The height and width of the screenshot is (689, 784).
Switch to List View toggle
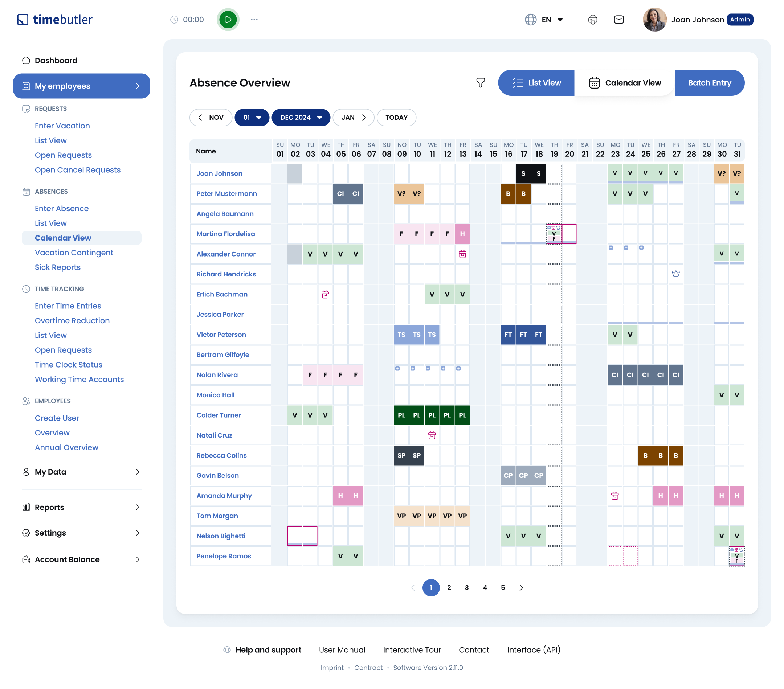click(536, 83)
